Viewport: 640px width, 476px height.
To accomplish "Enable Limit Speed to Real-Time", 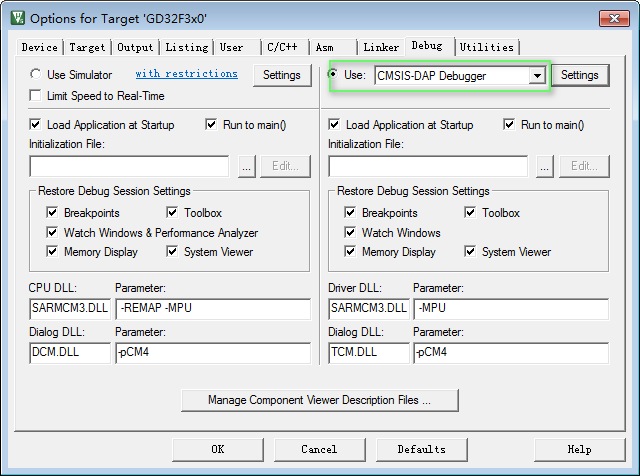I will [36, 96].
